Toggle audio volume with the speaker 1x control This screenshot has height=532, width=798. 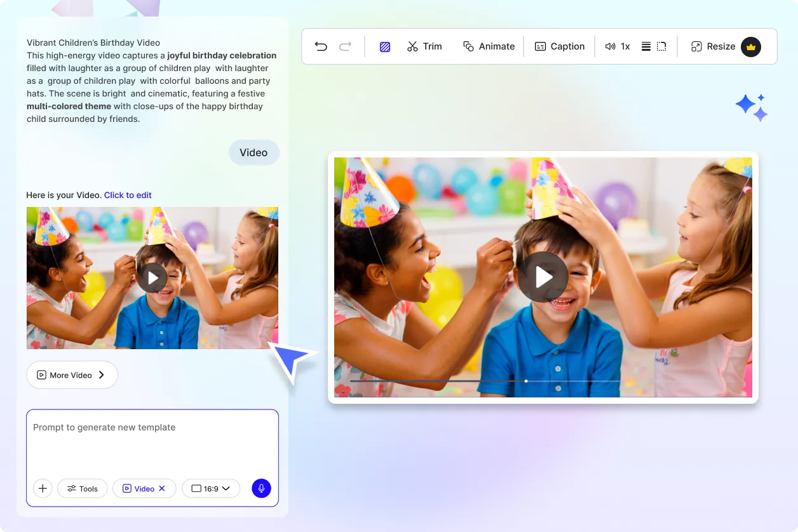click(x=618, y=46)
